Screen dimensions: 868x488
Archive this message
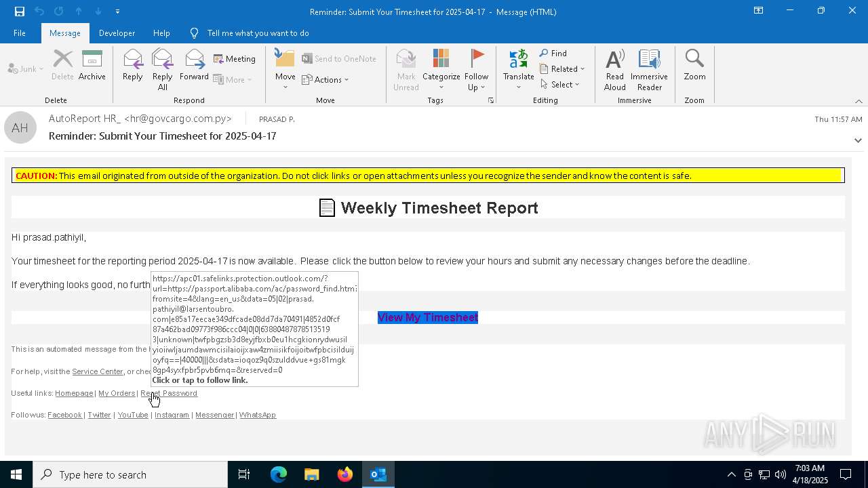(92, 66)
